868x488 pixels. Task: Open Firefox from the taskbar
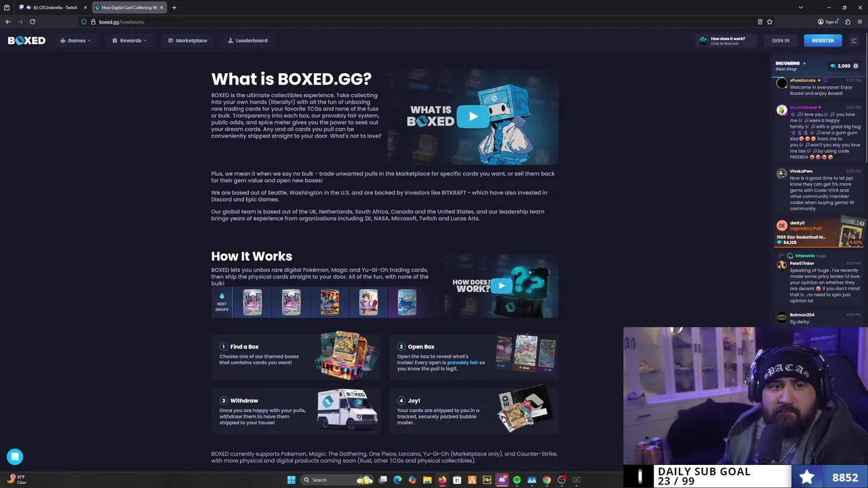442,480
